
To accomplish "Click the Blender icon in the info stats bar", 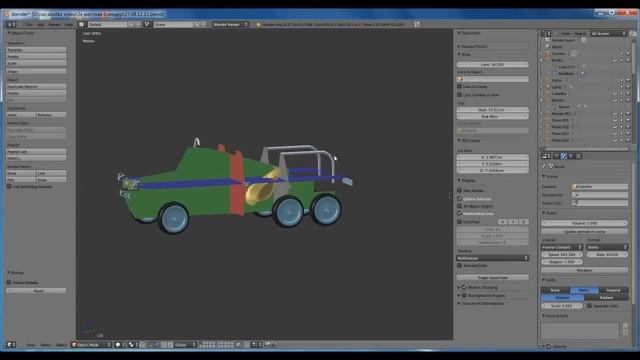I will point(258,24).
